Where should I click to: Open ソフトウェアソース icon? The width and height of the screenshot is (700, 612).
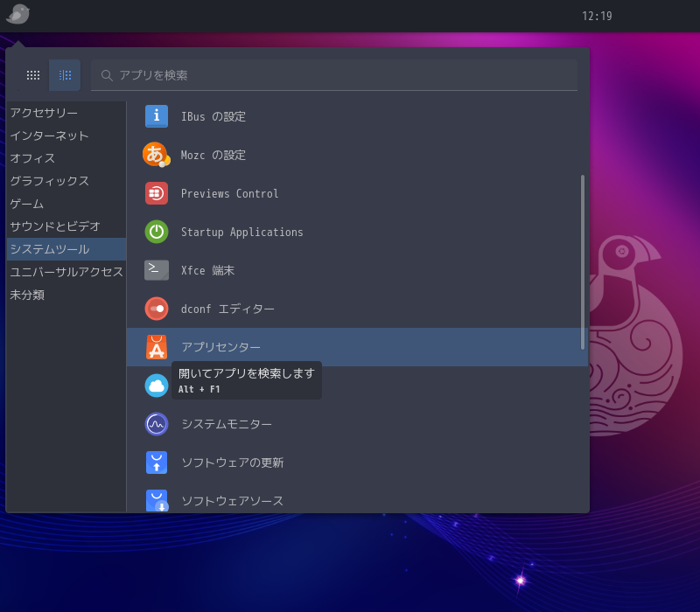[157, 500]
